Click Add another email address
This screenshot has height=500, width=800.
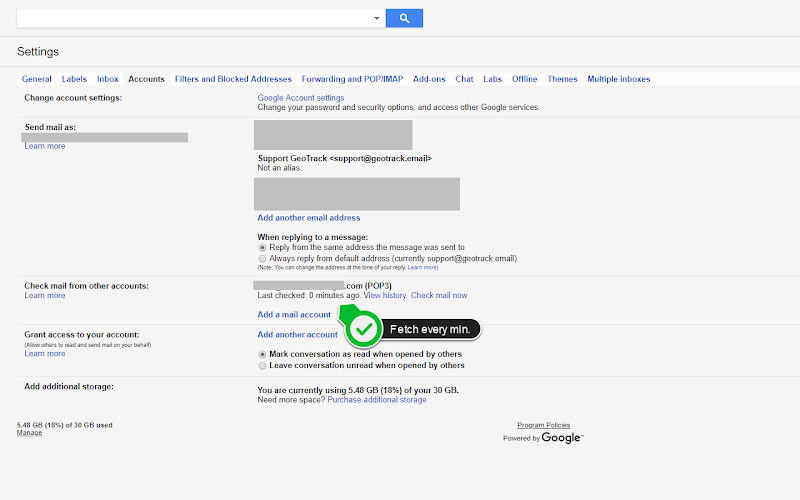309,218
